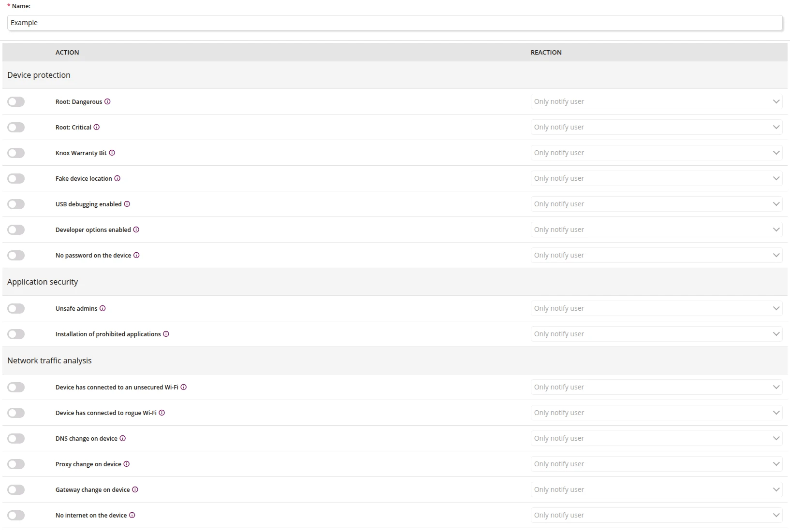Switch on USB debugging enabled action
The width and height of the screenshot is (790, 532).
(16, 204)
